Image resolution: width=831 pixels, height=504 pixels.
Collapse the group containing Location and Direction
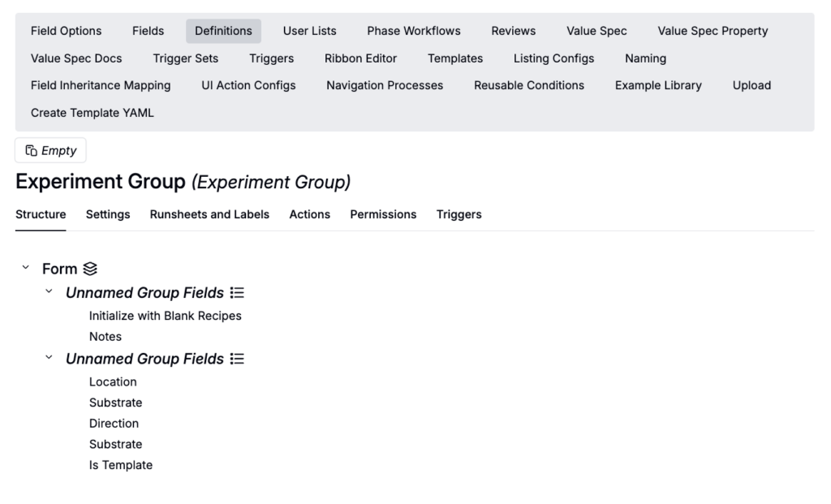[x=49, y=358]
